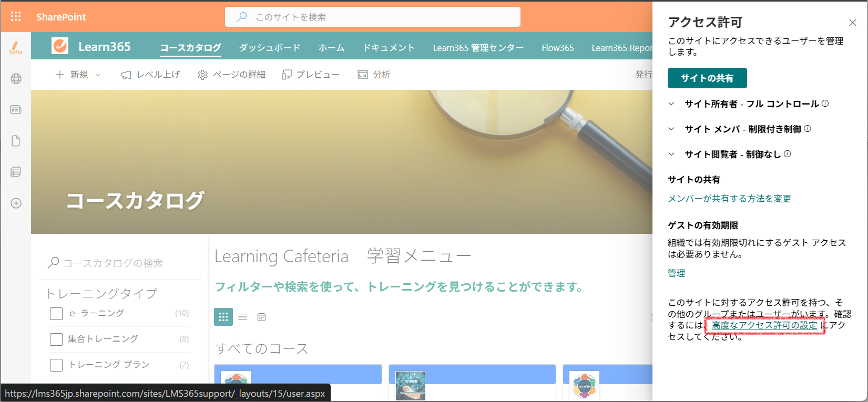This screenshot has width=868, height=402.
Task: Check the トレーニング プラン filter checkbox
Action: pos(56,365)
